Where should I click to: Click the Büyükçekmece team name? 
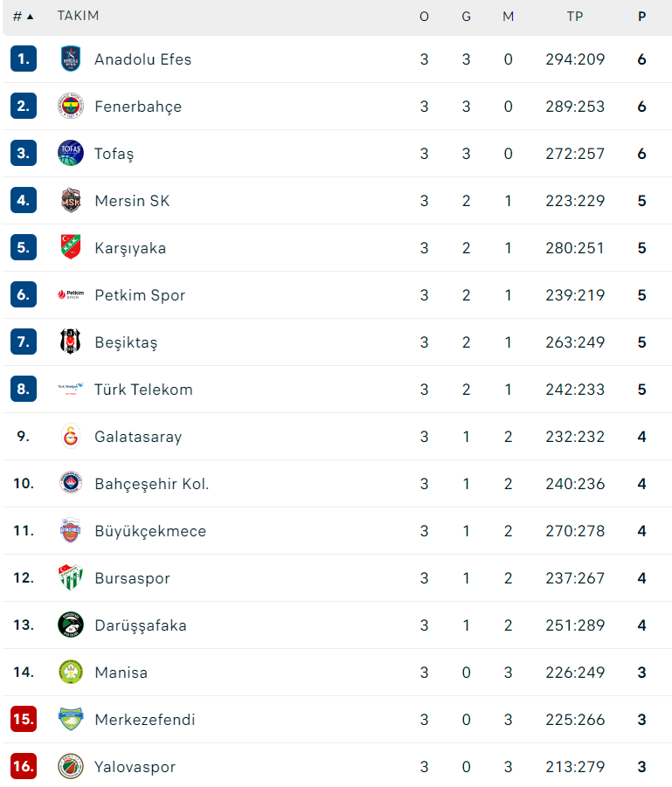[x=150, y=531]
